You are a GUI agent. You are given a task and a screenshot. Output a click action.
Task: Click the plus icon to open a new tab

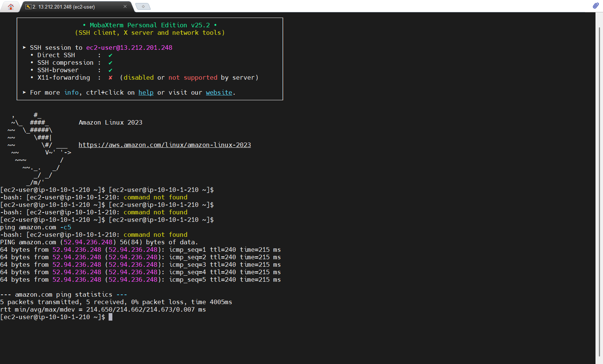[x=143, y=6]
